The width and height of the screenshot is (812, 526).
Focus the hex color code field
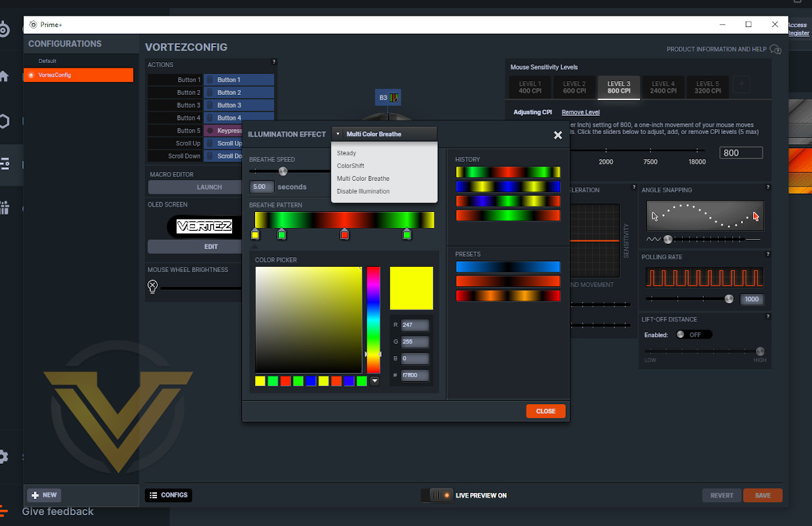click(415, 375)
